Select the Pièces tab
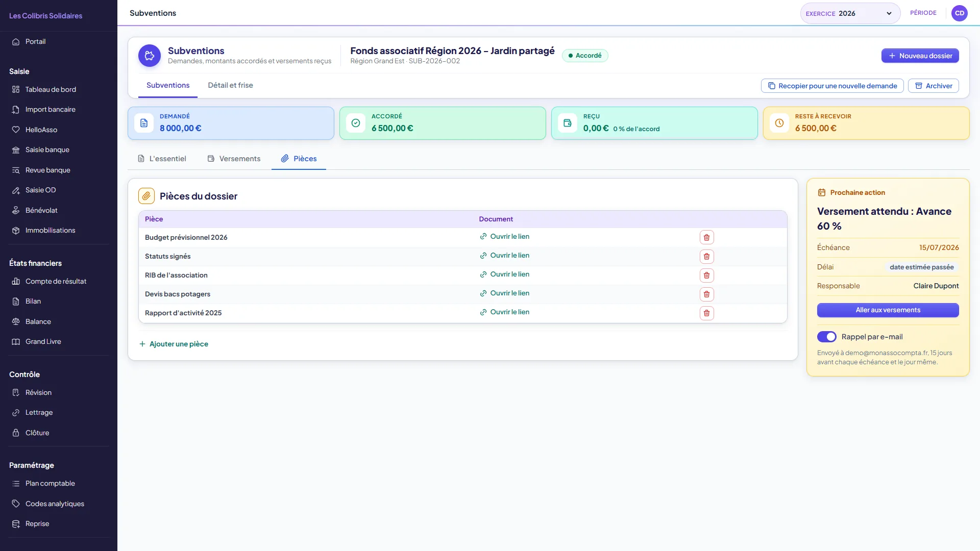 299,159
